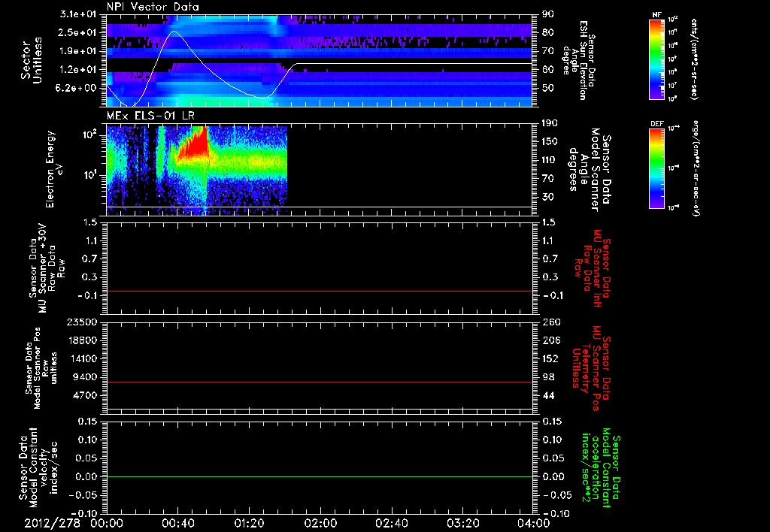Click the 02:40 time axis tick label
Image resolution: width=770 pixels, height=532 pixels.
[391, 523]
